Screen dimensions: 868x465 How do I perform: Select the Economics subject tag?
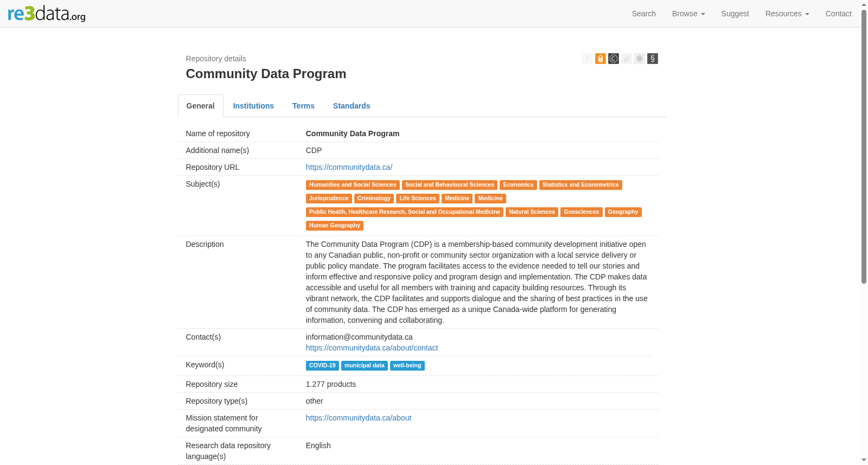[x=518, y=185]
